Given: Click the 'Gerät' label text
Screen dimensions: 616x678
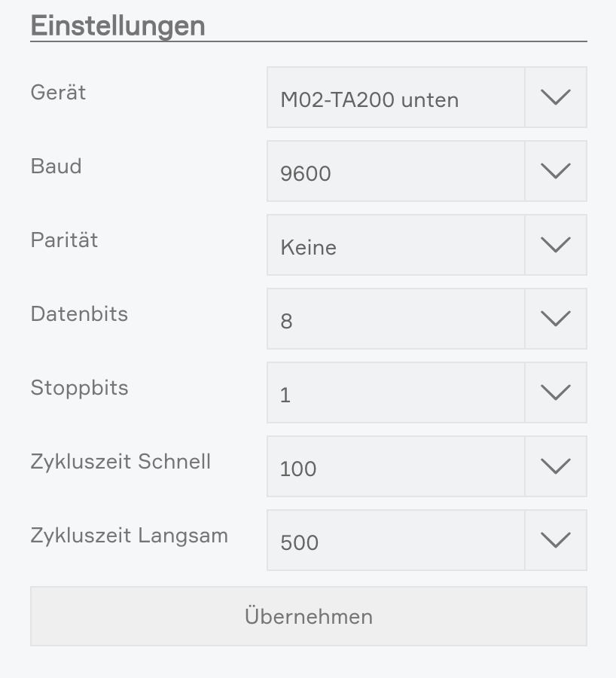Looking at the screenshot, I should coord(58,93).
